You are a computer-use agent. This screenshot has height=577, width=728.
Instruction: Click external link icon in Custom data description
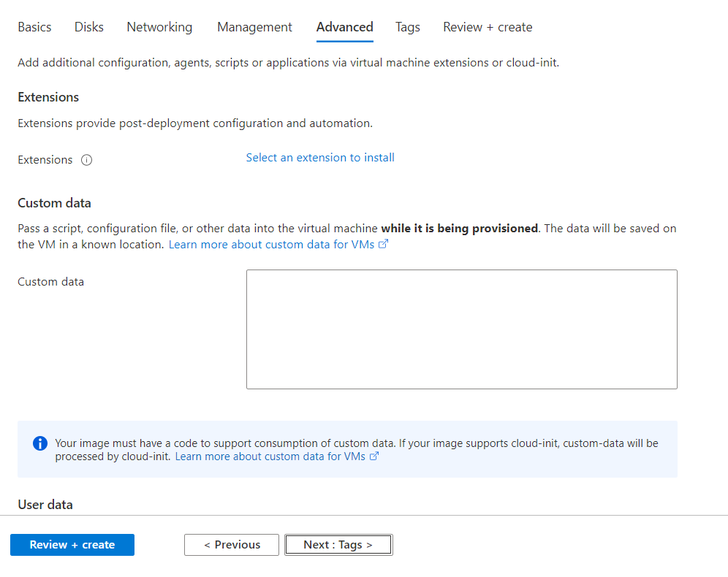(383, 245)
